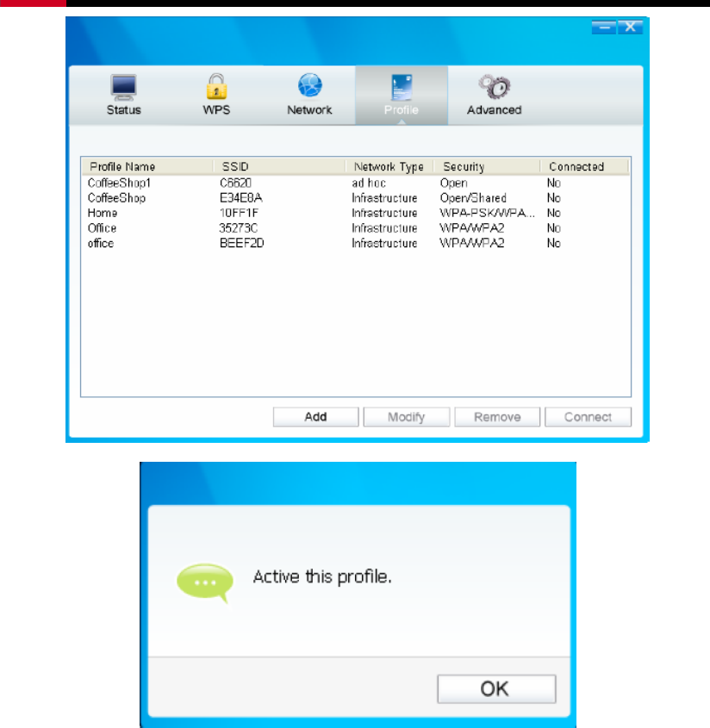Click SSID E34E8A cell
Viewport: 710px width, 728px height.
(x=241, y=198)
